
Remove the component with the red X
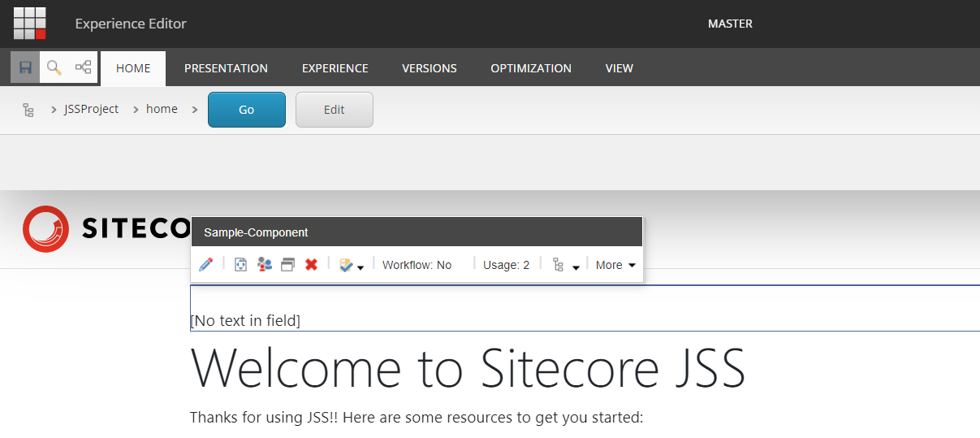coord(311,265)
